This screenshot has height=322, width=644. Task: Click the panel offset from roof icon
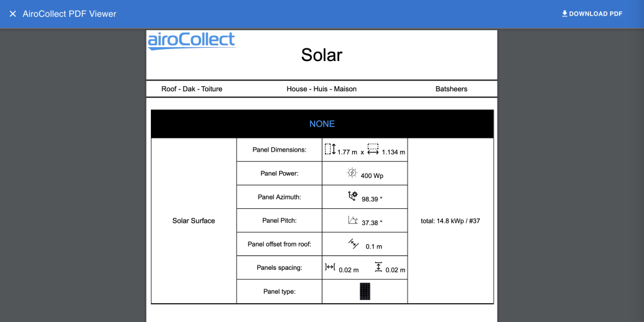pyautogui.click(x=353, y=244)
